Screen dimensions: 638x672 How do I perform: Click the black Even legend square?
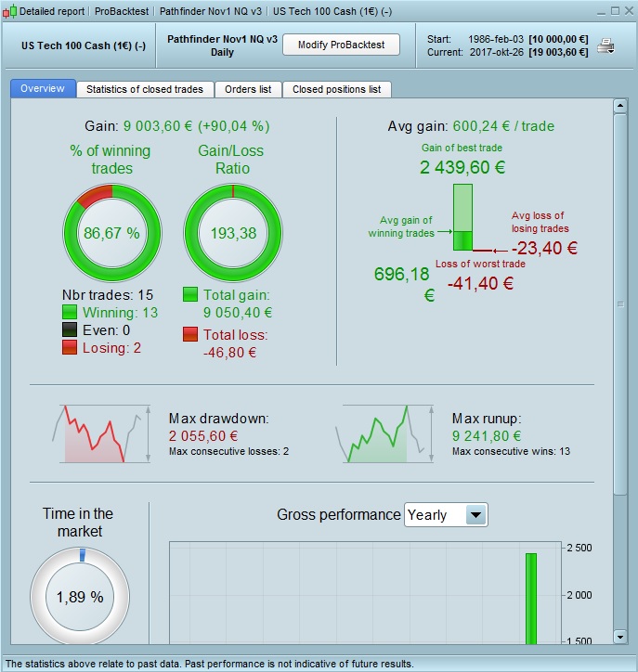pos(70,330)
